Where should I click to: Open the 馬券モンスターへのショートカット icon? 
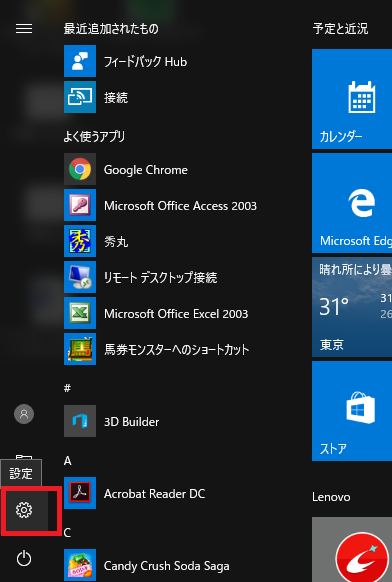point(80,349)
